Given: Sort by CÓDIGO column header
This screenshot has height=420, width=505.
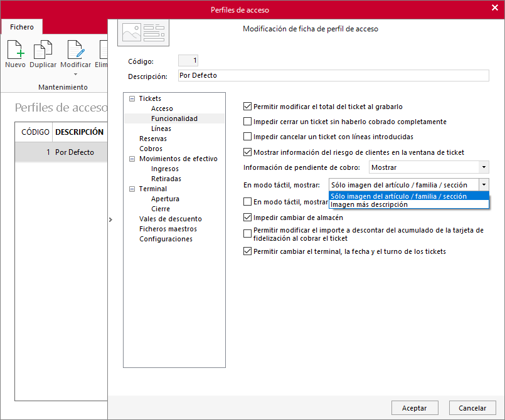Looking at the screenshot, I should [x=35, y=132].
